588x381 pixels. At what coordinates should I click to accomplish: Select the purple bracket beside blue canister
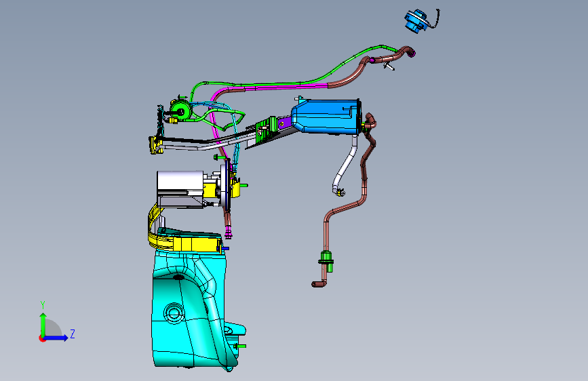point(284,124)
